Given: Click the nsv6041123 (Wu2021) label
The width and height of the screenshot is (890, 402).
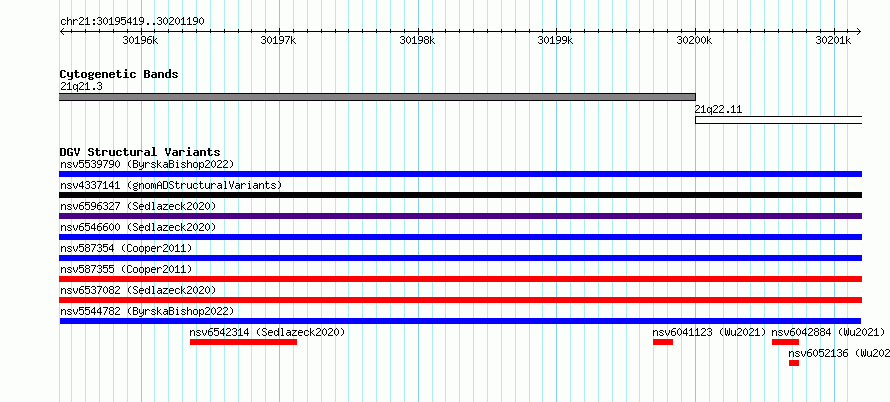Looking at the screenshot, I should (710, 332).
